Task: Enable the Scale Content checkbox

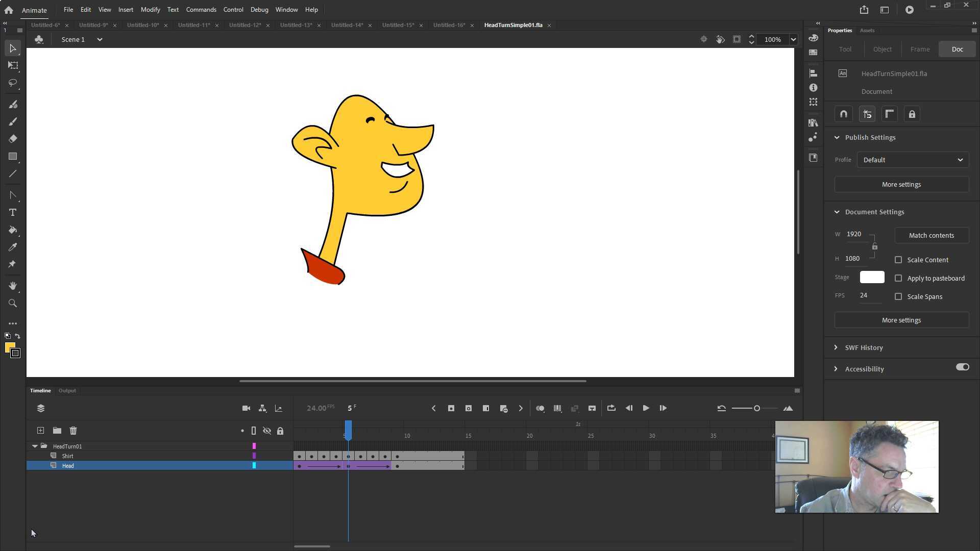Action: pos(899,260)
